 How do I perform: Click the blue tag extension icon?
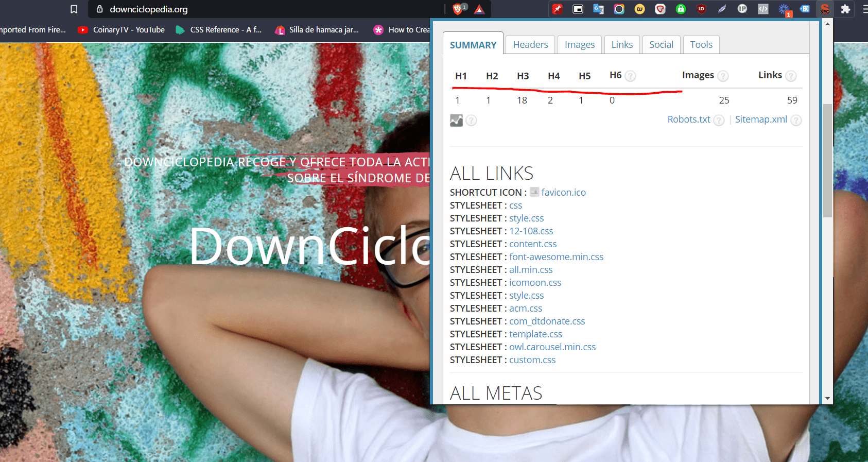click(805, 9)
